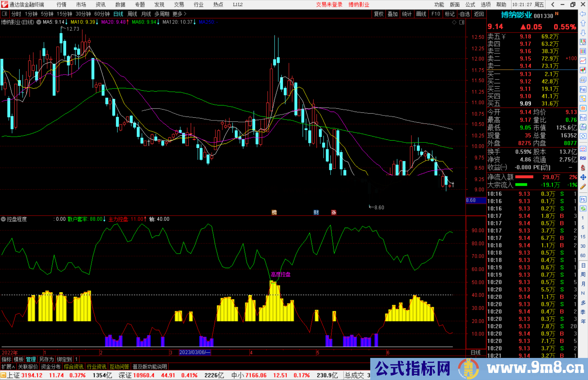Toggle the -自选 watchlist button

click(464, 14)
